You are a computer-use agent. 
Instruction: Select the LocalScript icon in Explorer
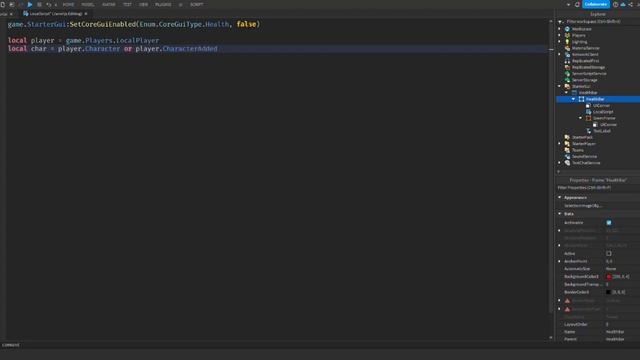pyautogui.click(x=589, y=112)
